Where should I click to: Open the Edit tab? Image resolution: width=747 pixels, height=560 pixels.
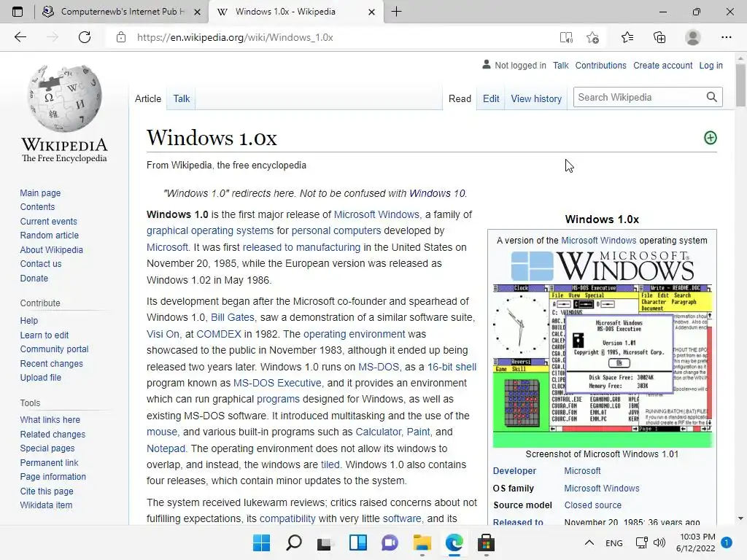click(491, 98)
